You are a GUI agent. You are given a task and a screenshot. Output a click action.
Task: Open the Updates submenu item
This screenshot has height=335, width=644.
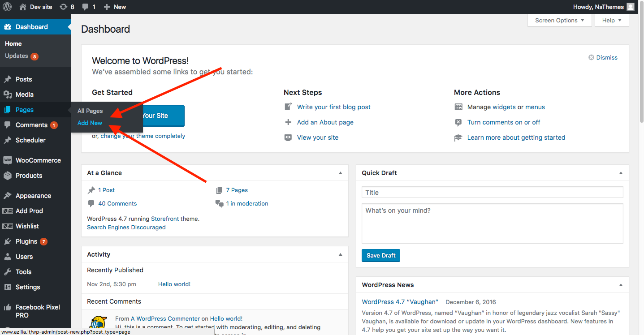pos(22,56)
